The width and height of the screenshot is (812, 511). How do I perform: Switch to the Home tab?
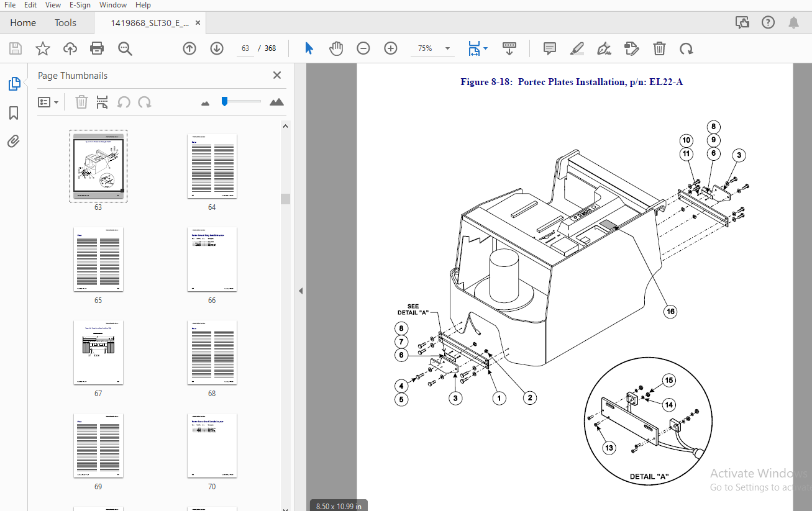tap(23, 23)
